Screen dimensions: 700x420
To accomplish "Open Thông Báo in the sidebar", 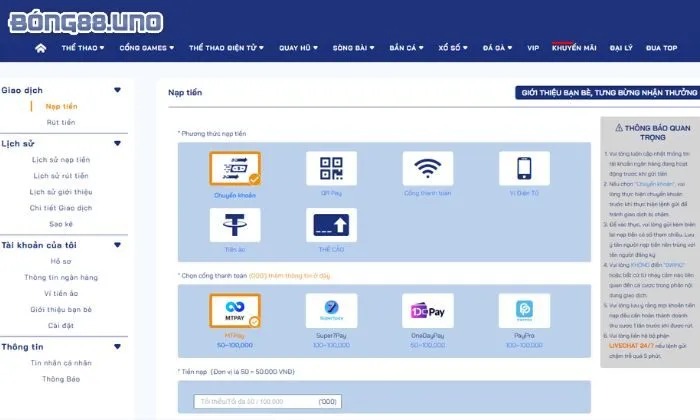I will (x=61, y=379).
